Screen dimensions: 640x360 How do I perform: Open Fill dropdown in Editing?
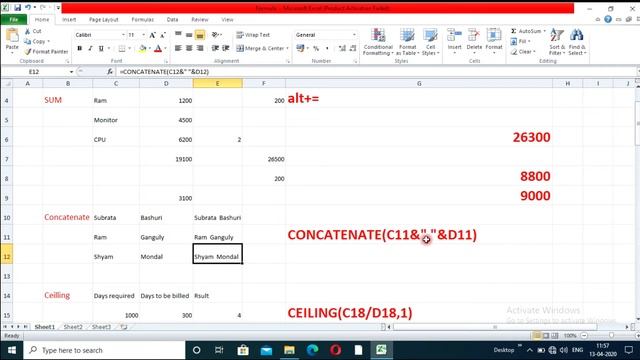click(520, 41)
